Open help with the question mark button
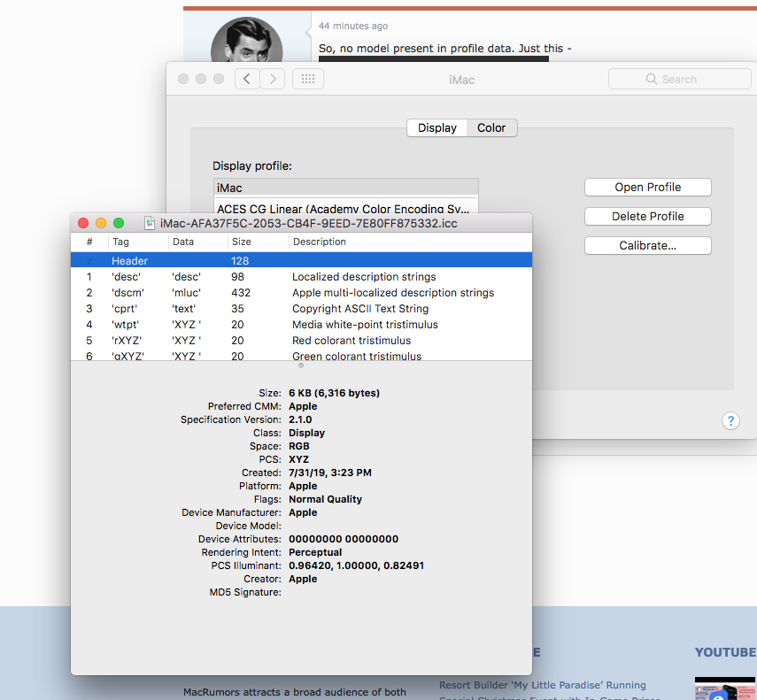 point(730,420)
